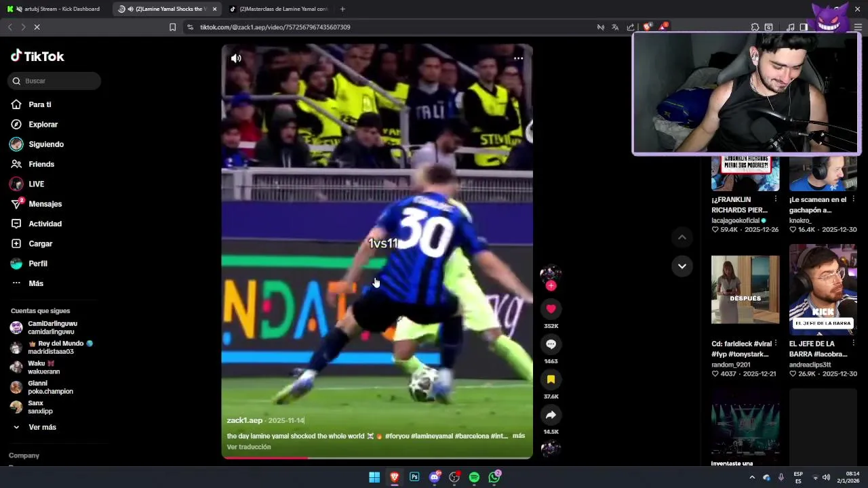Screen dimensions: 868x488
Task: Open EL JEFE DE LA BARRA thumbnail
Action: click(x=823, y=289)
